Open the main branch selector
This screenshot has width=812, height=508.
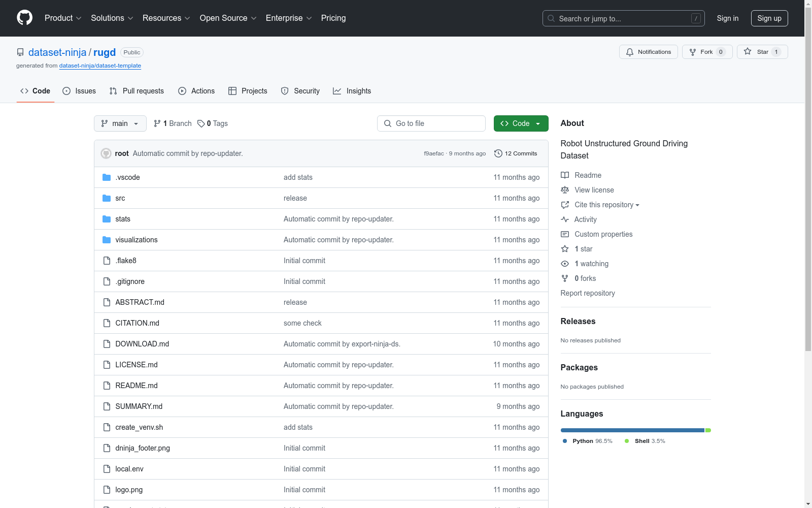120,123
